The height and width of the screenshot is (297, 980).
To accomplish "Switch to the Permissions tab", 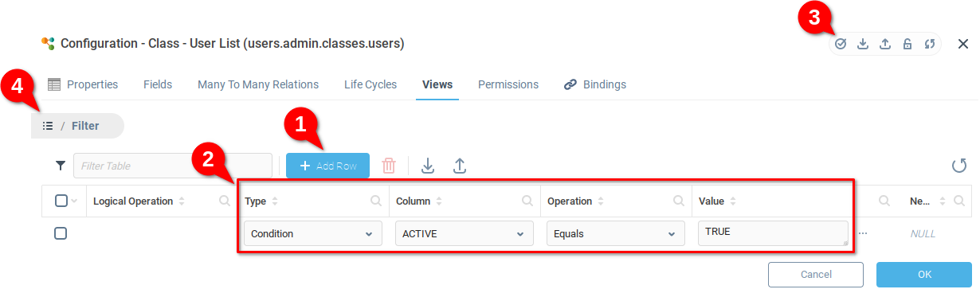I will click(x=508, y=84).
